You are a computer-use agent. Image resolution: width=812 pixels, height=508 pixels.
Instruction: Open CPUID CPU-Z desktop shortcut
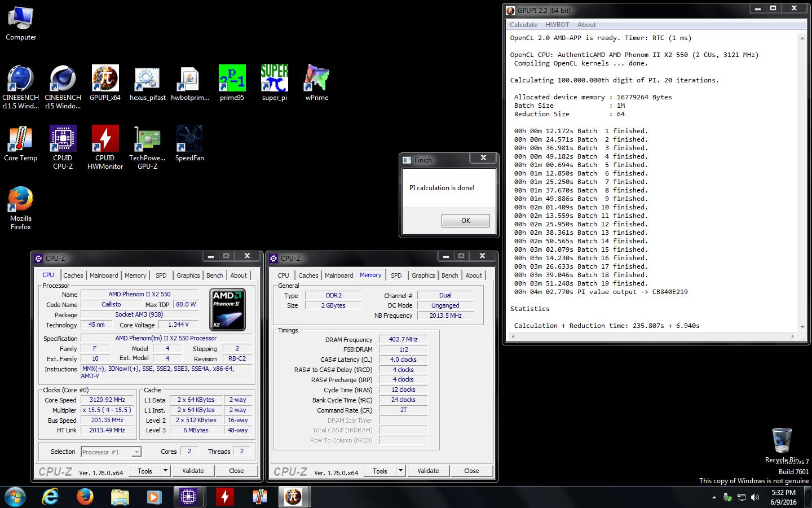click(x=63, y=147)
